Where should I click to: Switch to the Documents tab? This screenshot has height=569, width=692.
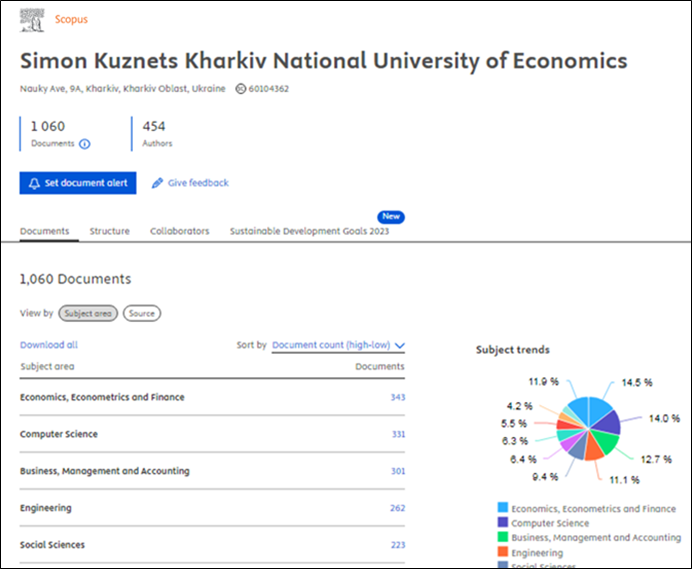[x=45, y=231]
